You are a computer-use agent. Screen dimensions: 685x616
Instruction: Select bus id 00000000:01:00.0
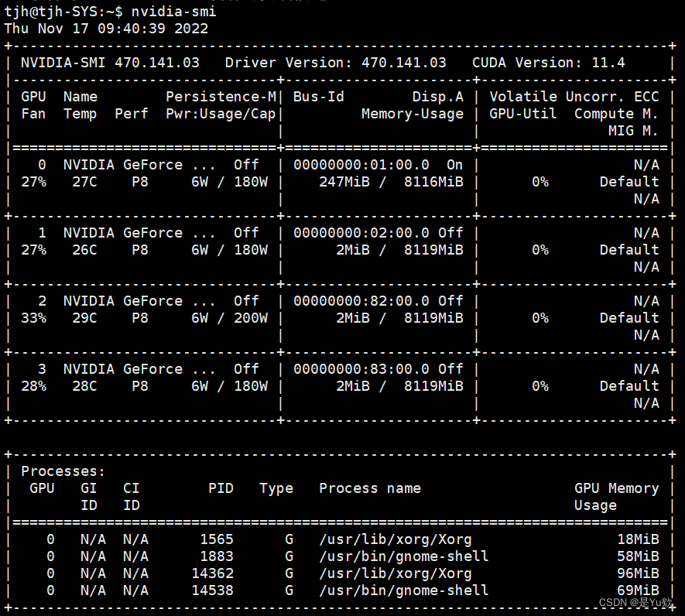coord(361,165)
